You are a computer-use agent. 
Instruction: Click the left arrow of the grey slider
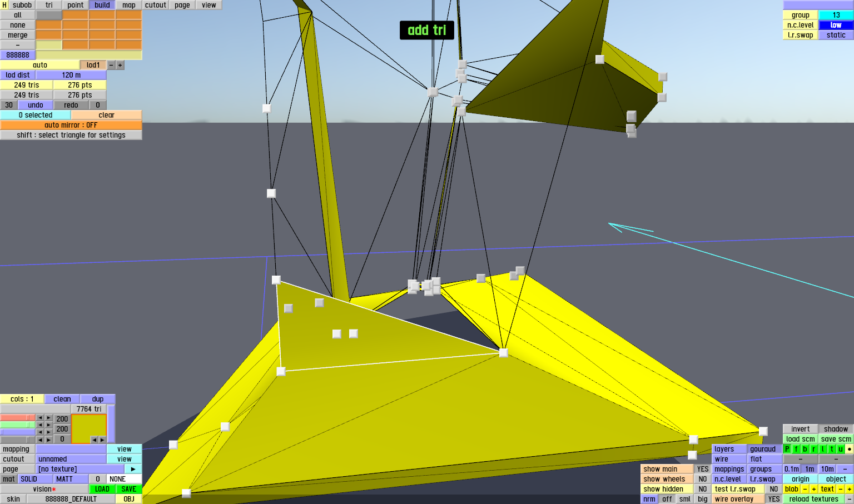40,440
